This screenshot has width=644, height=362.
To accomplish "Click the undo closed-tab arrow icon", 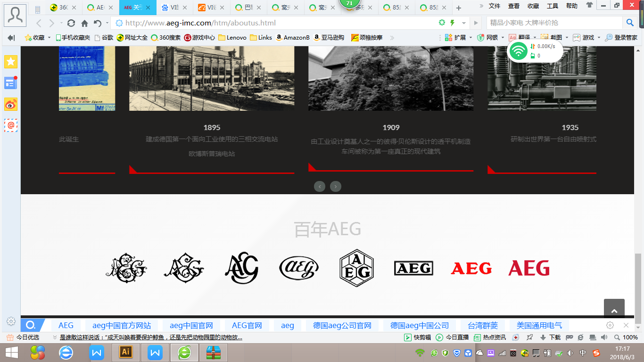I will 98,23.
